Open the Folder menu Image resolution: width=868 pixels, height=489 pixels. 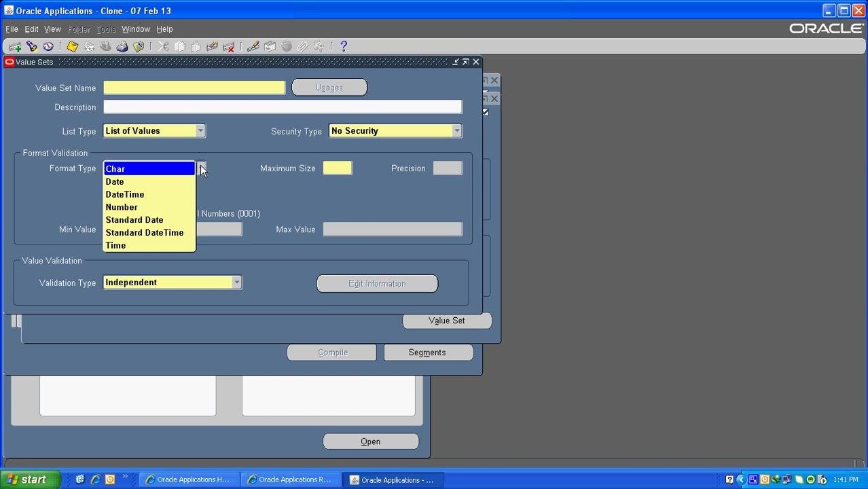pyautogui.click(x=79, y=29)
